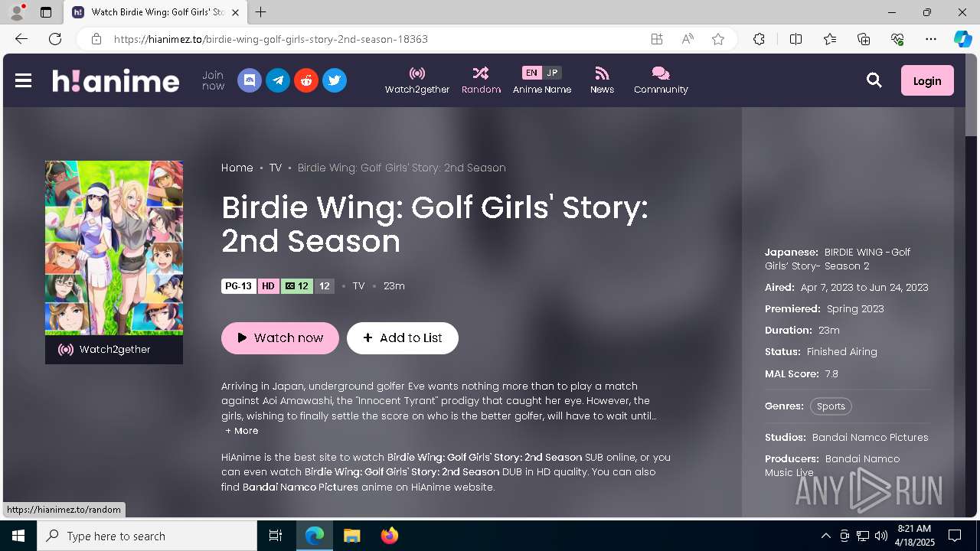
Task: Click Add to List button
Action: click(403, 337)
